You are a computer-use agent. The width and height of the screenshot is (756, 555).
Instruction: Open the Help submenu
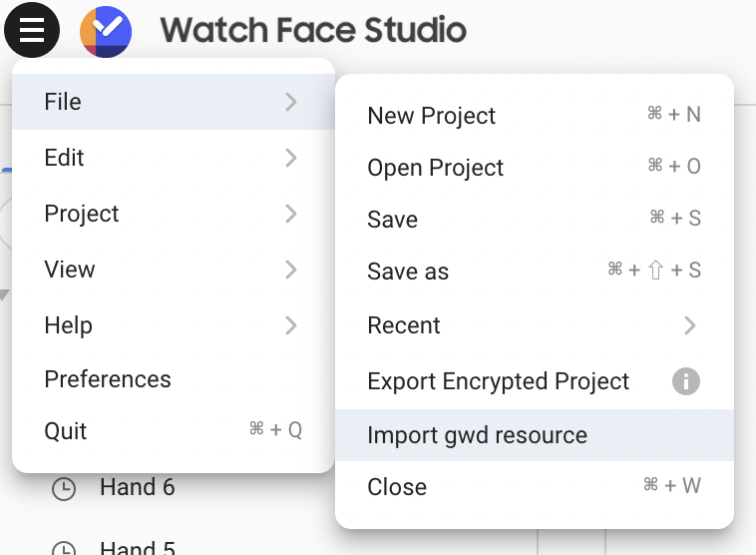click(x=68, y=325)
